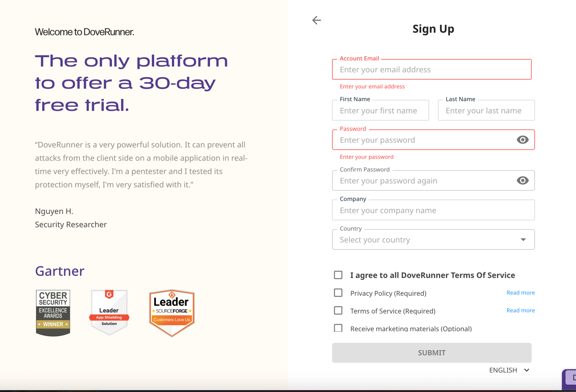Click the SUBMIT button

click(x=432, y=353)
